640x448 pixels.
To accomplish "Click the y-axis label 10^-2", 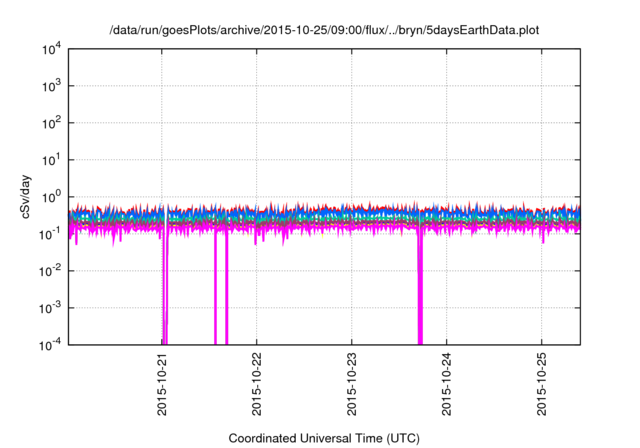I will coord(51,271).
